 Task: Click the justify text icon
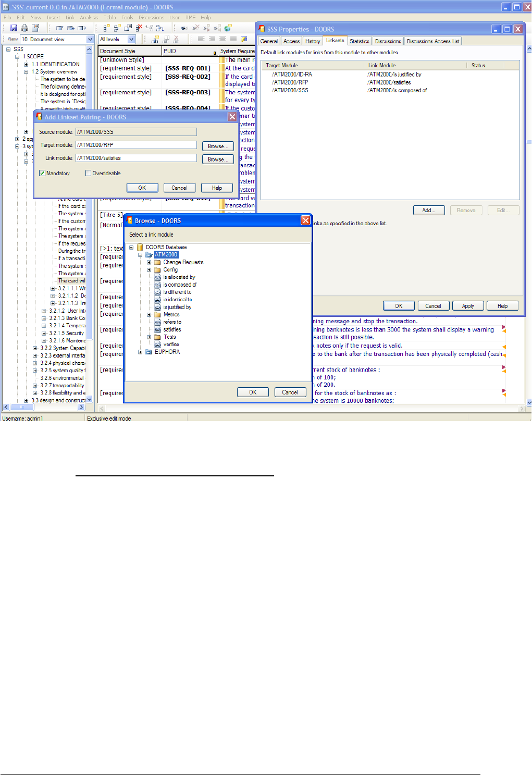(233, 39)
